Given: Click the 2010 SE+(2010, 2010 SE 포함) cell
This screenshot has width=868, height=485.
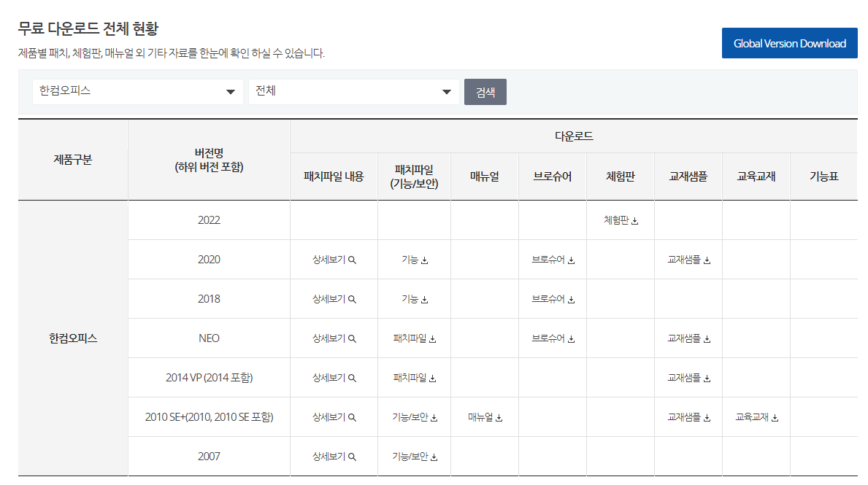Looking at the screenshot, I should pos(209,417).
